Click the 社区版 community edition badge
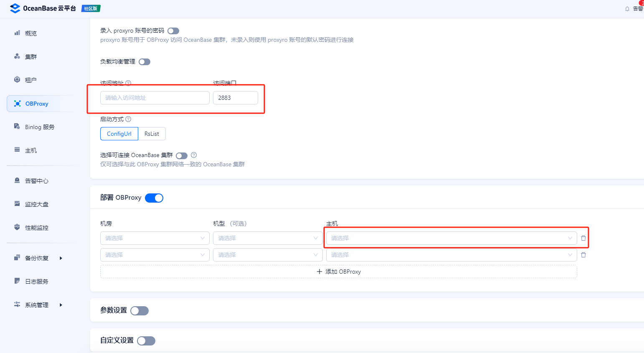This screenshot has width=644, height=353. pos(91,8)
